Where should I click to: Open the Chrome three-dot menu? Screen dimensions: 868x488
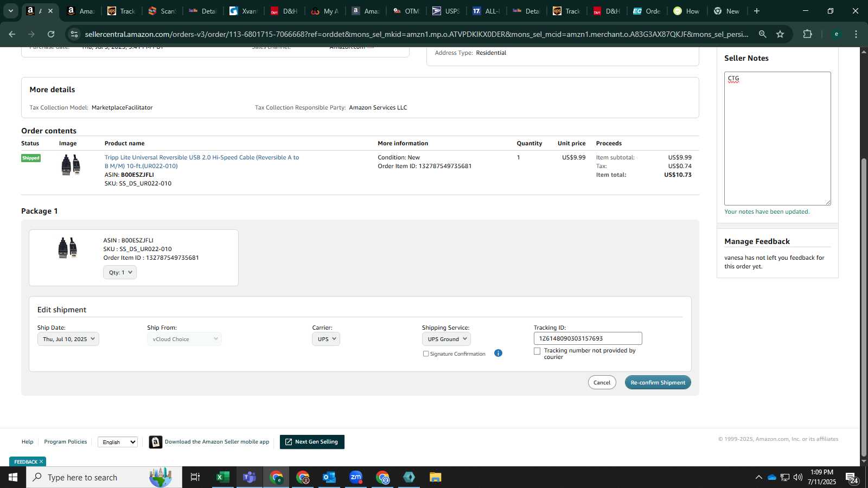coord(856,34)
